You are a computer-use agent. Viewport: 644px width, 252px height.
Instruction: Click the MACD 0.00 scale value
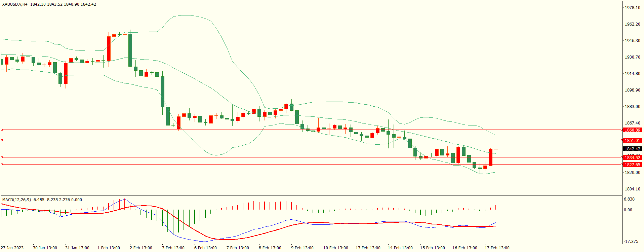click(628, 210)
